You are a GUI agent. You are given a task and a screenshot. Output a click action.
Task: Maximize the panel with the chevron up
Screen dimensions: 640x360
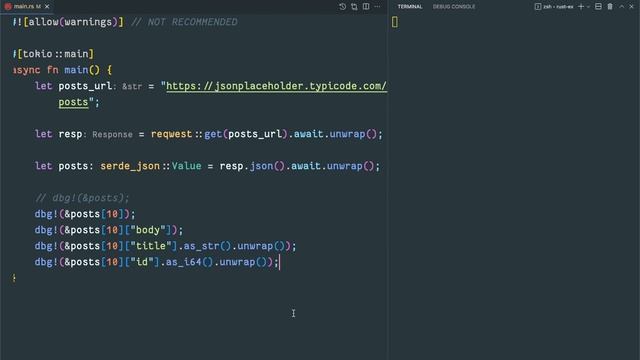pyautogui.click(x=622, y=7)
